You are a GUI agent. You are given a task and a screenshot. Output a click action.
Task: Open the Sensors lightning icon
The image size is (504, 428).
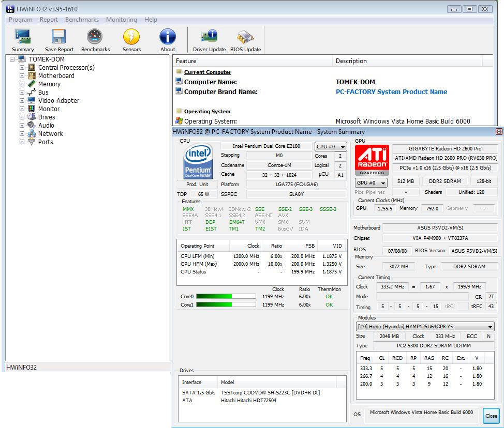pos(131,37)
